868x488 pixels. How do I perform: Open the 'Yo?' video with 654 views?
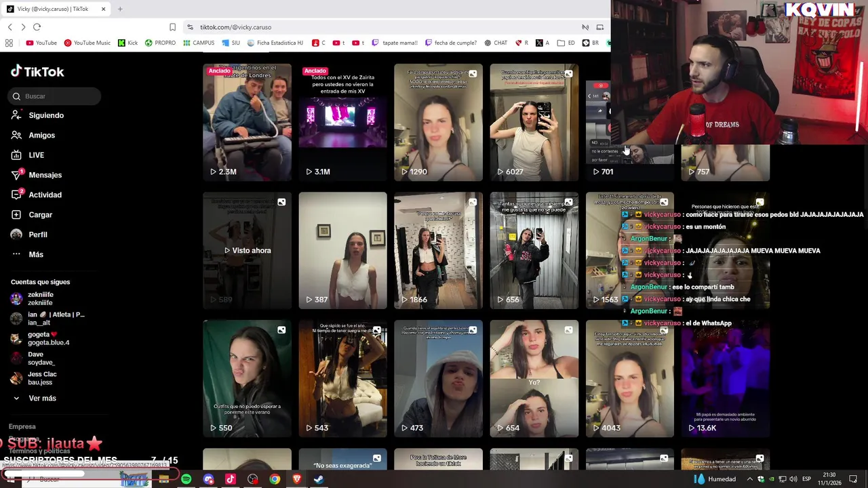coord(534,378)
